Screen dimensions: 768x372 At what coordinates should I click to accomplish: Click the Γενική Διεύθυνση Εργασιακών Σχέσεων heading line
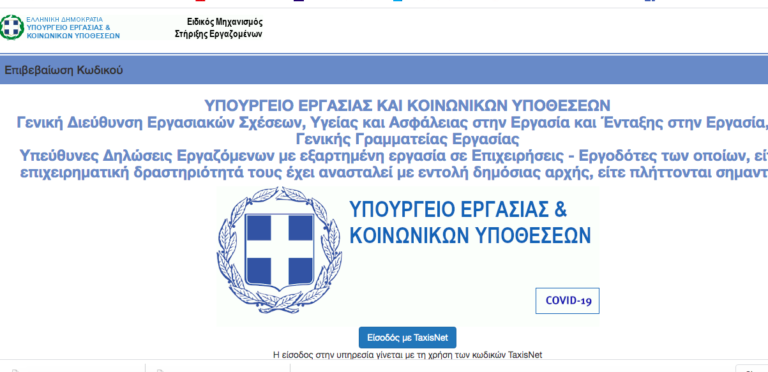pos(392,122)
